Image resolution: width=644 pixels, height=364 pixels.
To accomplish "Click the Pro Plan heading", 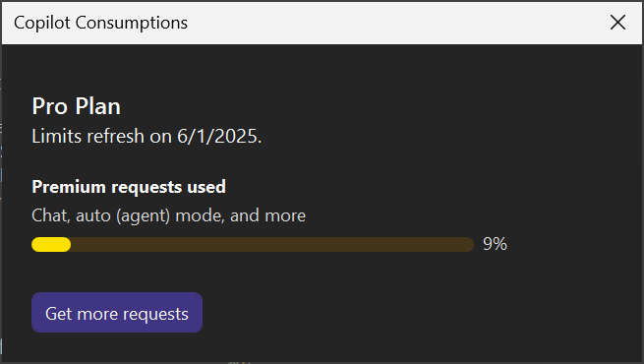I will point(77,106).
